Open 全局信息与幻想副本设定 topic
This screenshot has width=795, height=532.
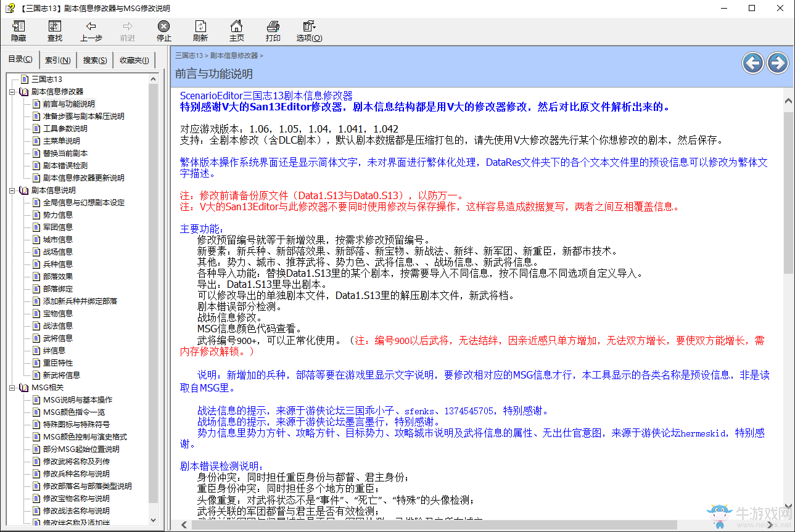pos(83,202)
